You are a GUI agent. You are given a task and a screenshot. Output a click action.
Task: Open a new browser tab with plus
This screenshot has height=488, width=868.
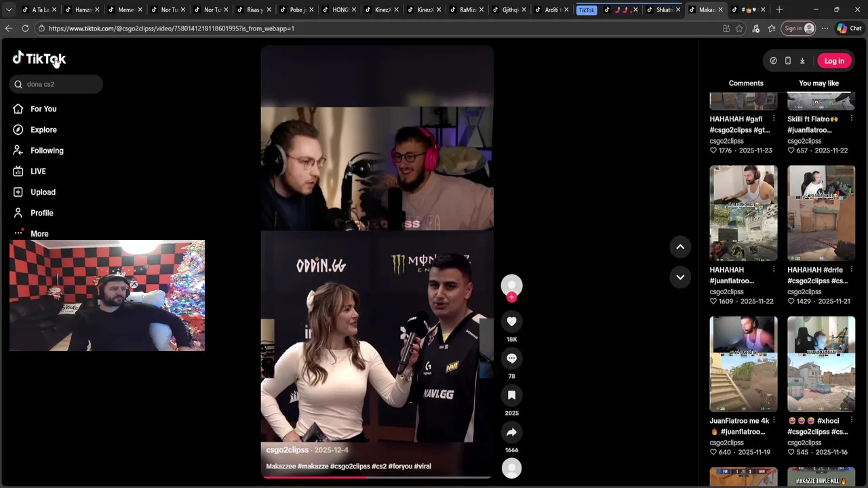[778, 9]
